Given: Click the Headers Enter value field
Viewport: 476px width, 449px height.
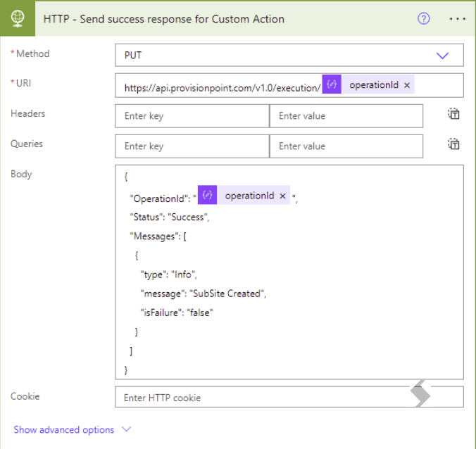Looking at the screenshot, I should (x=346, y=116).
